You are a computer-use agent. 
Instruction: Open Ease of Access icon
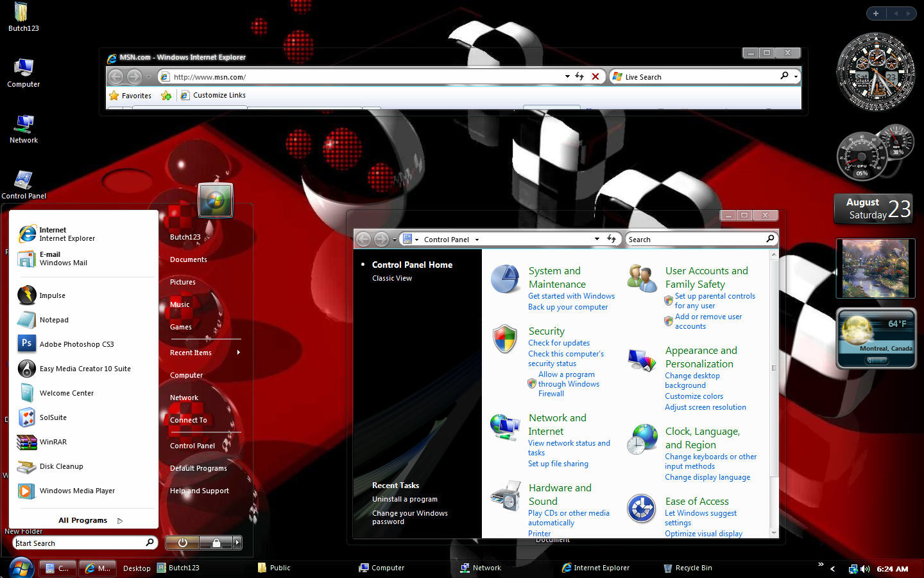642,509
